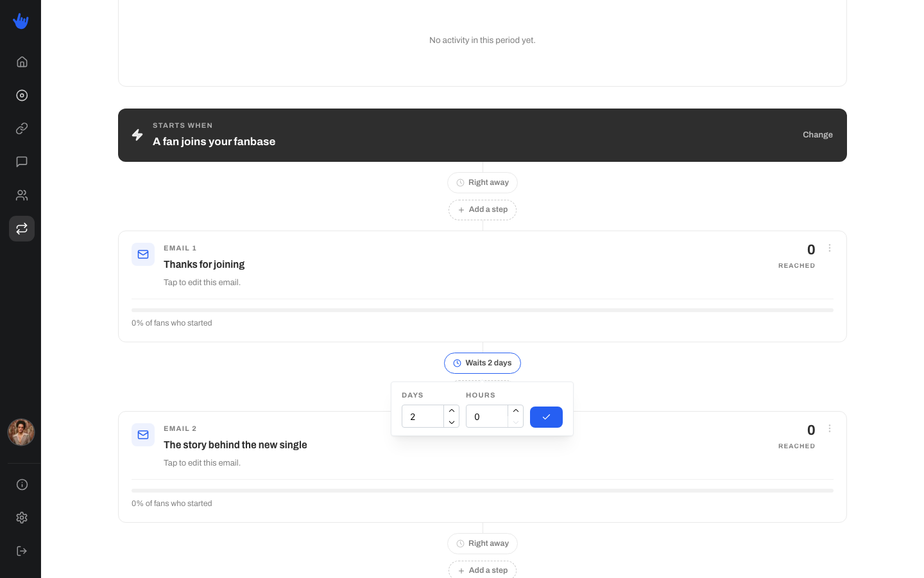Image resolution: width=924 pixels, height=578 pixels.
Task: Add a step before Email 1
Action: 483,210
